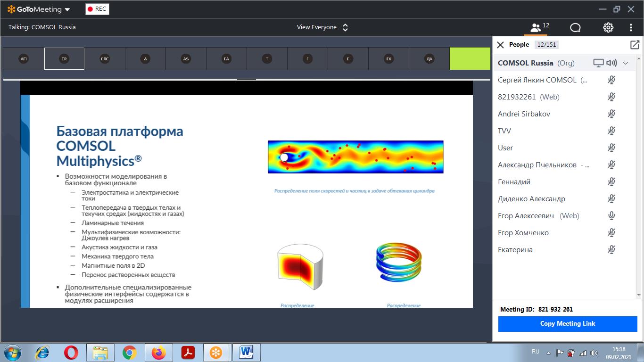Close the People panel with X
The image size is (644, 362).
point(501,45)
